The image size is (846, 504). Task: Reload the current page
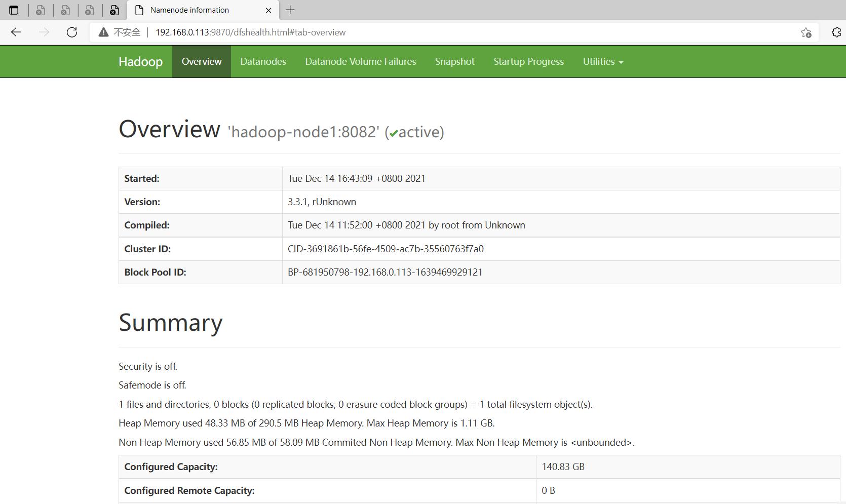[72, 32]
